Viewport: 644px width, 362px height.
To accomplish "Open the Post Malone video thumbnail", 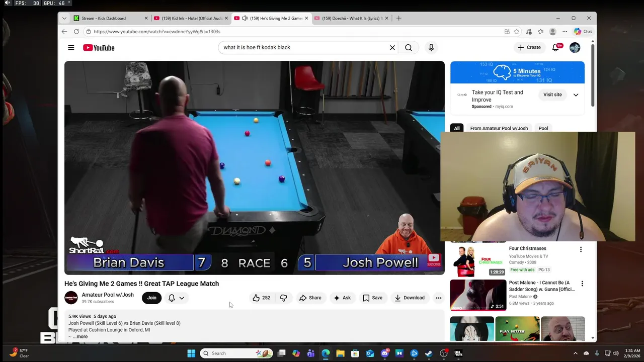I will tap(478, 295).
